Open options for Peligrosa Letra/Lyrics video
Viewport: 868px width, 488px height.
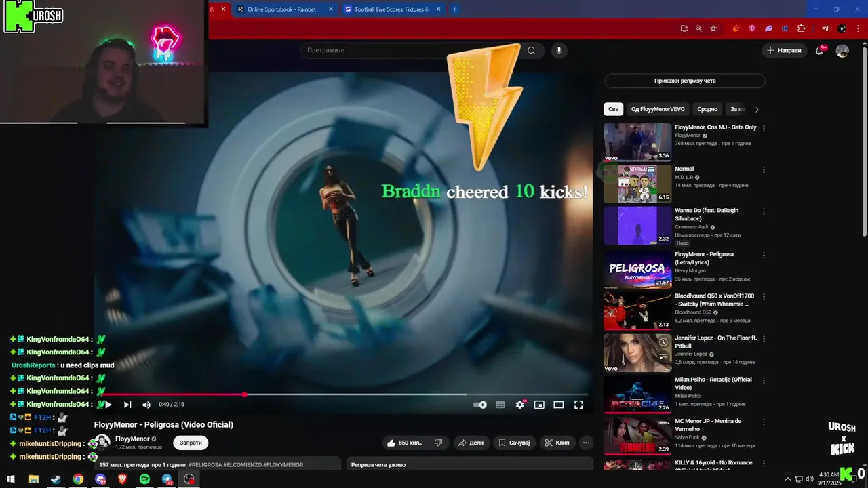point(764,255)
